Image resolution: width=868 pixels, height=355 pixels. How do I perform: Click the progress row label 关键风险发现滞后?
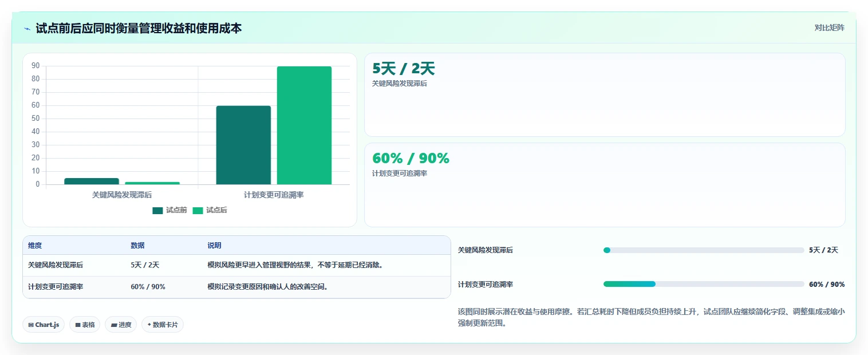[486, 250]
